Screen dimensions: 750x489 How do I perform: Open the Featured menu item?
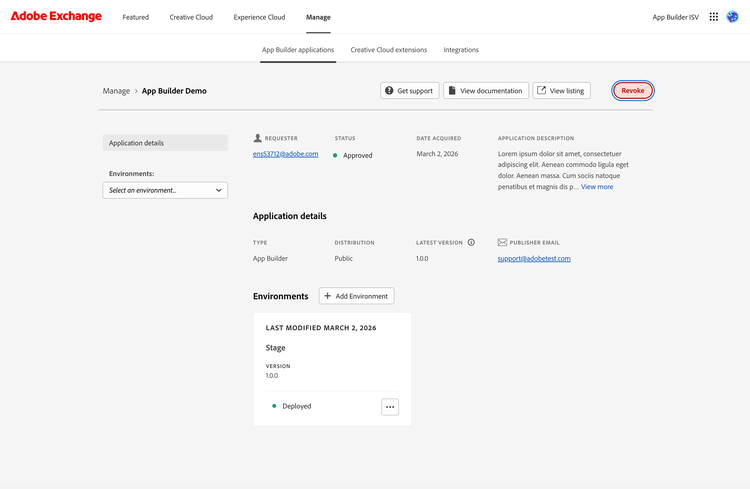[x=135, y=17]
